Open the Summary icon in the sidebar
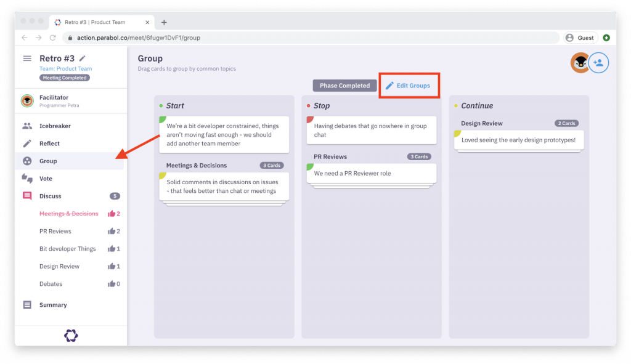 point(28,304)
